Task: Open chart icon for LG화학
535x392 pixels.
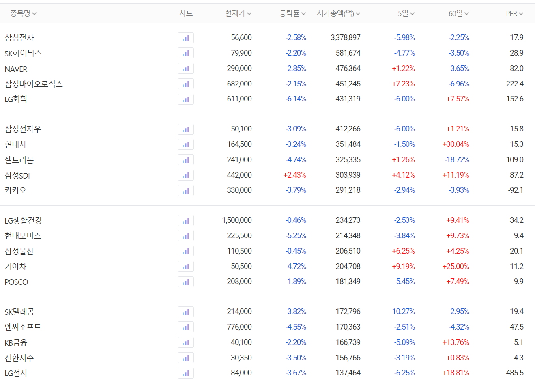Action: (186, 99)
